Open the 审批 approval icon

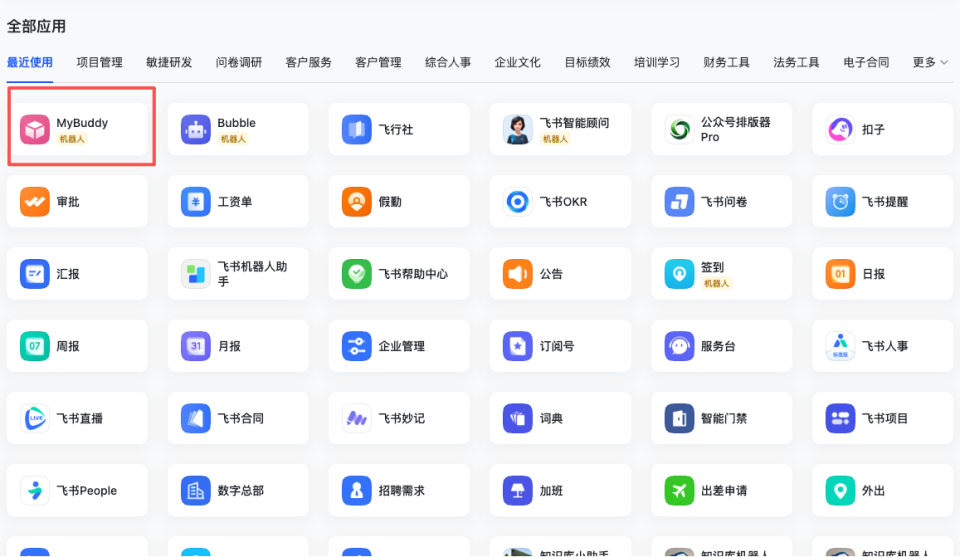[35, 201]
